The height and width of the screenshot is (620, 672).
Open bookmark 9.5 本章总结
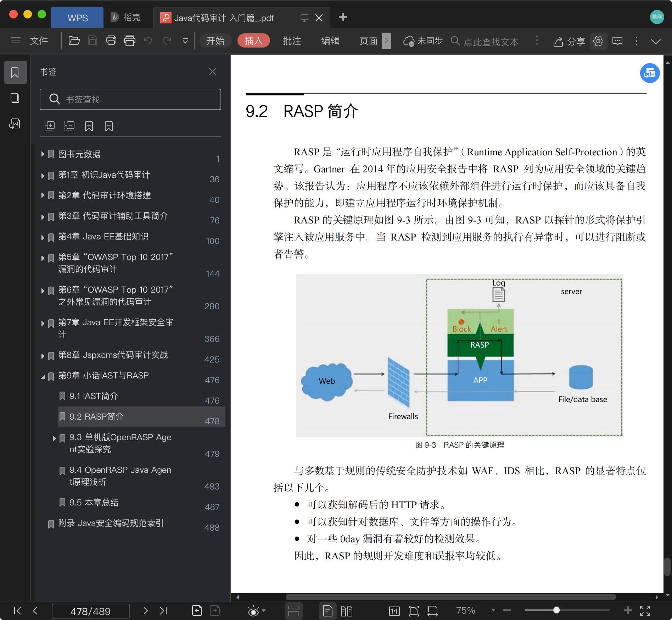pos(94,503)
